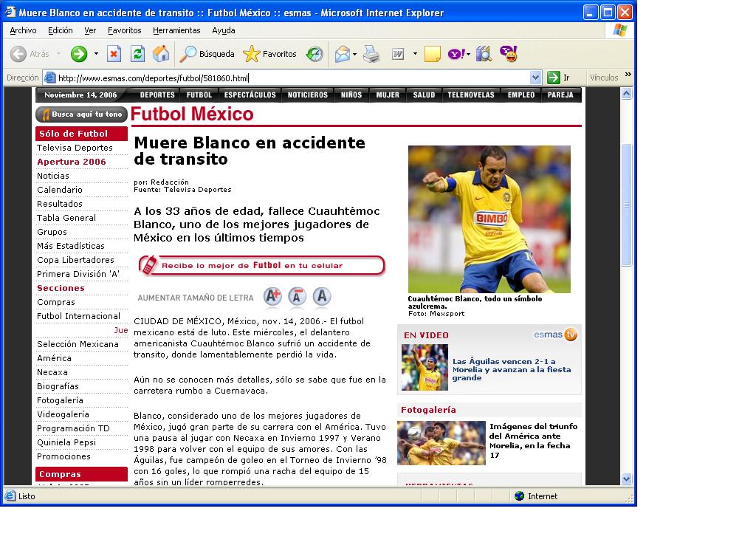Go to the home page icon
Screen dimensions: 756x545
click(x=161, y=54)
